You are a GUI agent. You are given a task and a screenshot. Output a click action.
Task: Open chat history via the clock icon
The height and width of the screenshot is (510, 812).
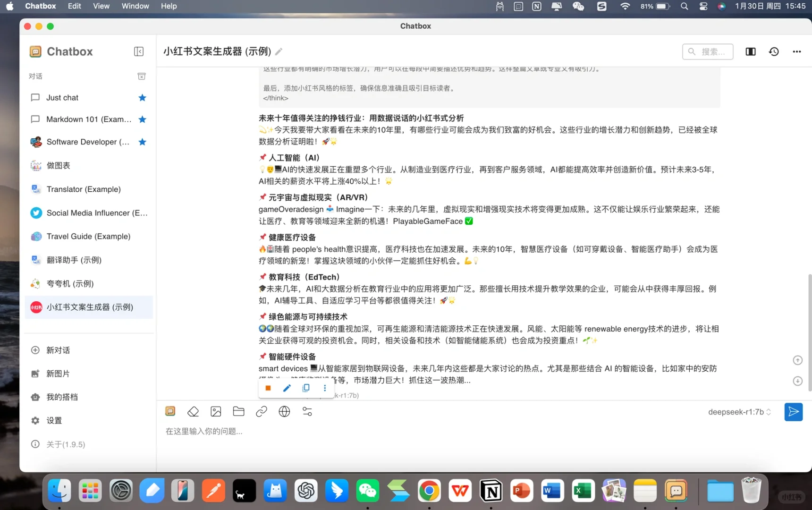click(774, 51)
